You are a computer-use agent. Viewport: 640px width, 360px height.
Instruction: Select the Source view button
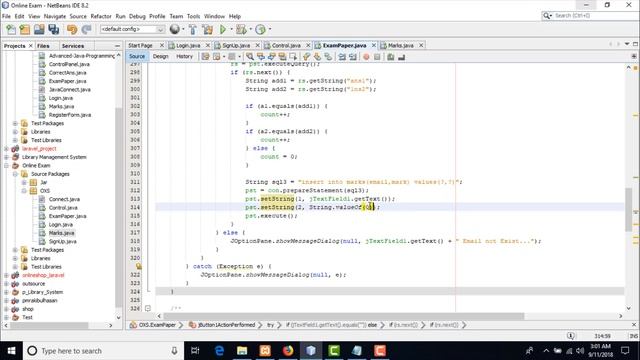pos(137,56)
